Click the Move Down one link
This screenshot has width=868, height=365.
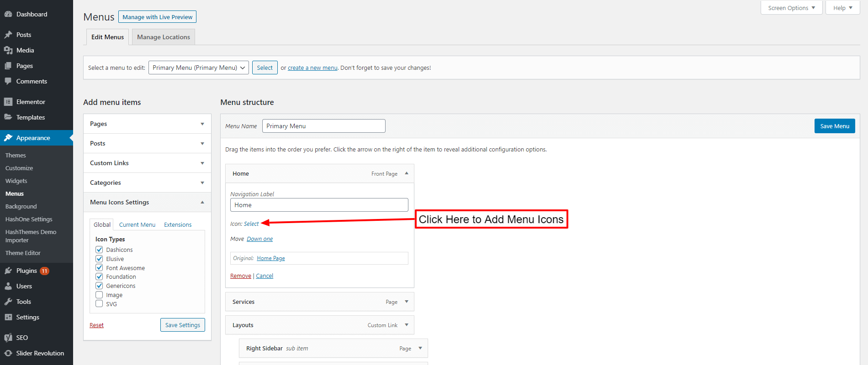pos(259,239)
